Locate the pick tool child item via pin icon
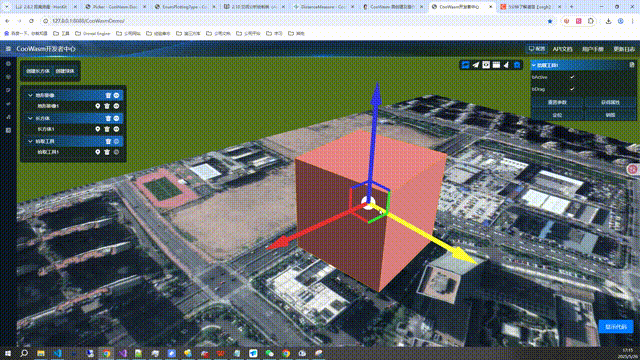 (98, 152)
